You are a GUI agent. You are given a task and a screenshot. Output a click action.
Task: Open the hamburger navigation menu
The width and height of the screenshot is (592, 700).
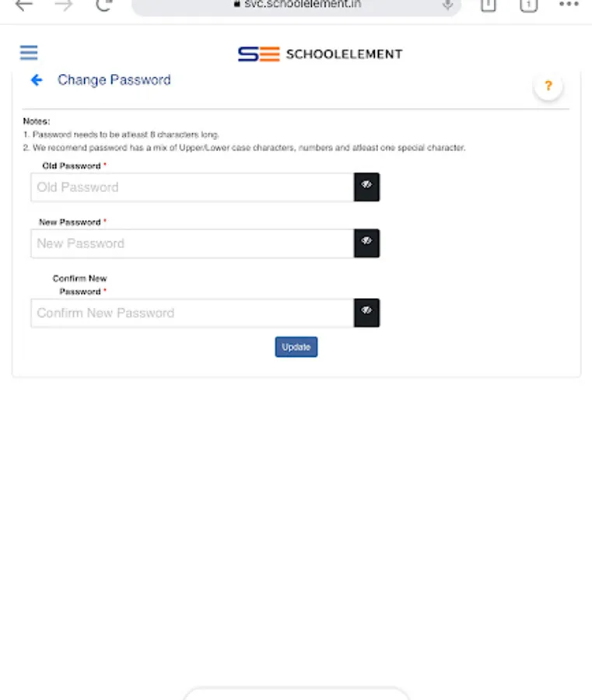click(29, 53)
